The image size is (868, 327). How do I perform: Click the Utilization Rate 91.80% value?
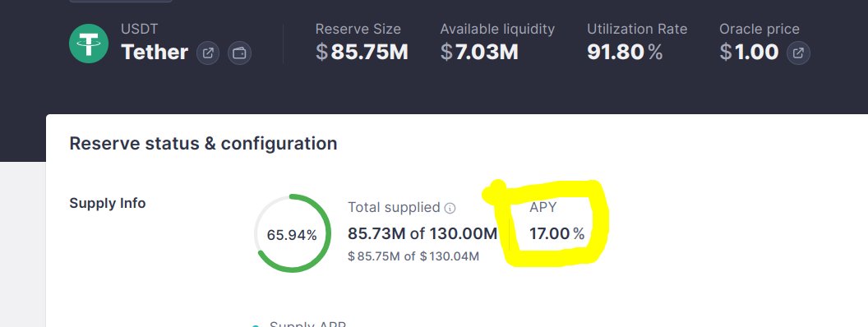[625, 52]
